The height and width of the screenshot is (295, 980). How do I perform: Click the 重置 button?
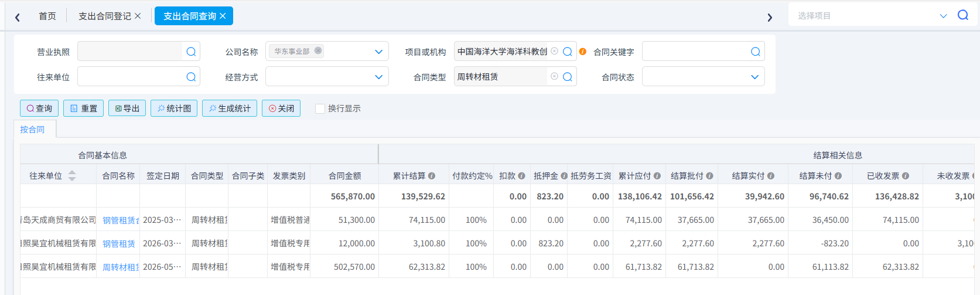coord(83,108)
